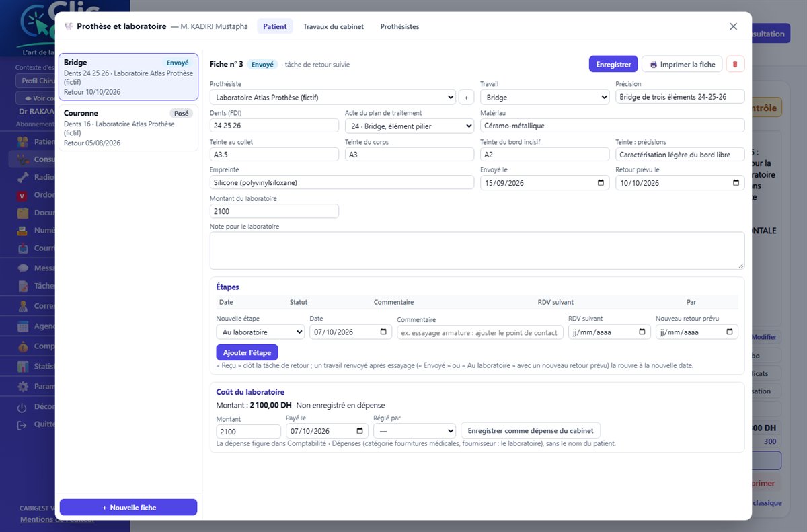This screenshot has width=807, height=532.
Task: Open the Travail dropdown showing Bridge
Action: click(545, 98)
